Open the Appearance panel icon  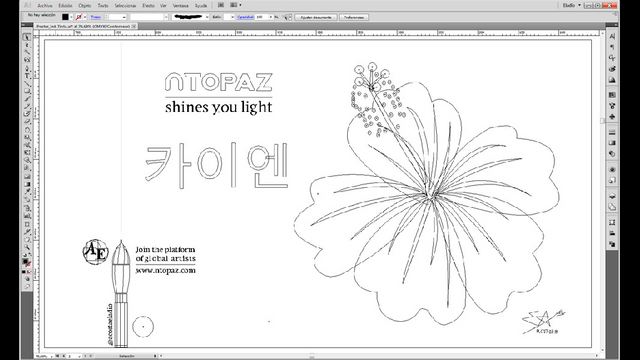click(x=612, y=169)
